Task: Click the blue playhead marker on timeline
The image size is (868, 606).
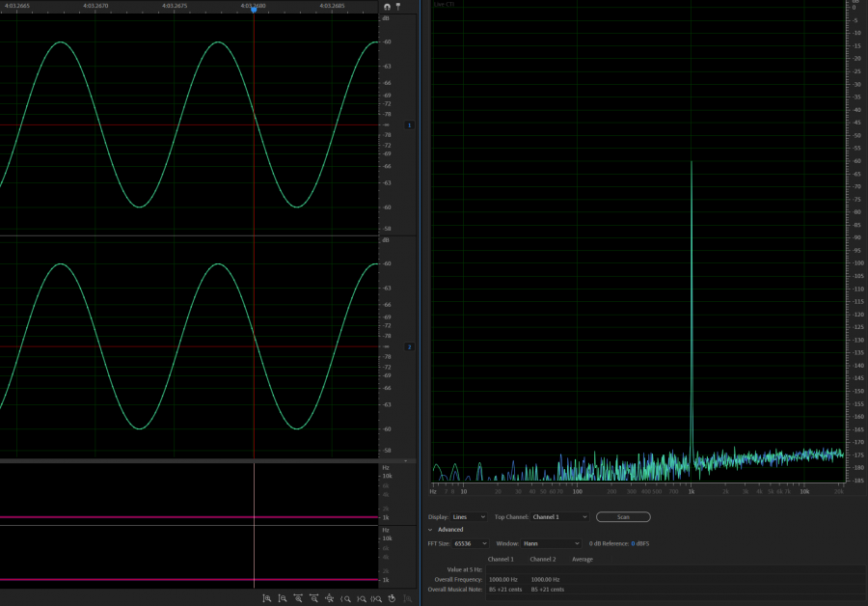Action: click(254, 9)
